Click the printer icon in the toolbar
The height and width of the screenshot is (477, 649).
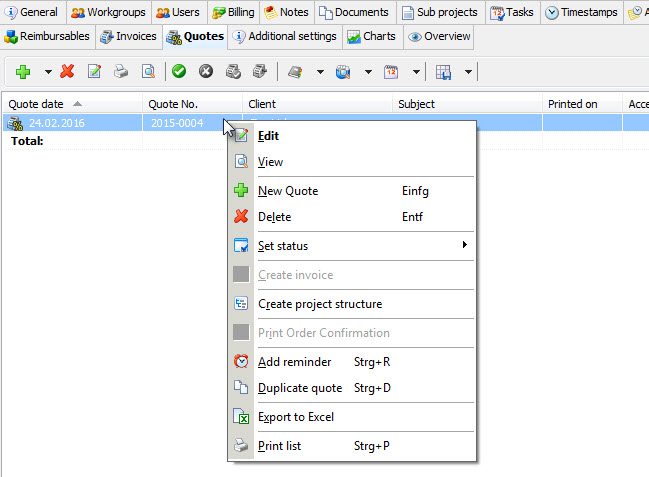pos(121,72)
